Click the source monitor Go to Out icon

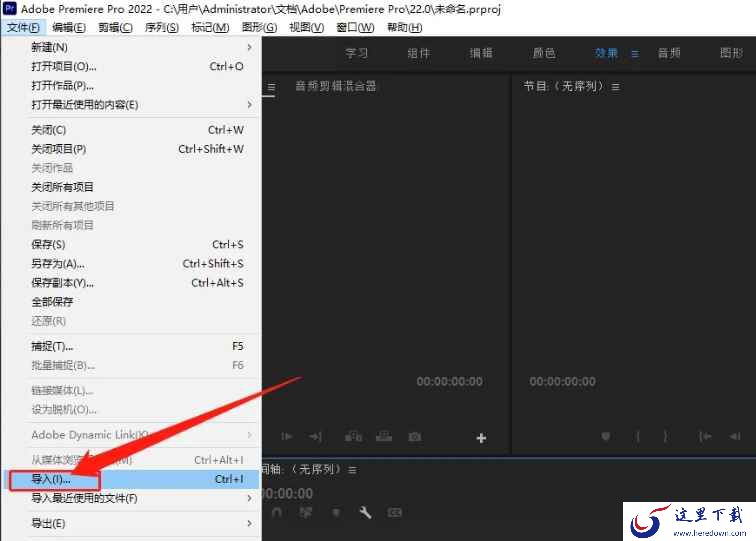315,437
